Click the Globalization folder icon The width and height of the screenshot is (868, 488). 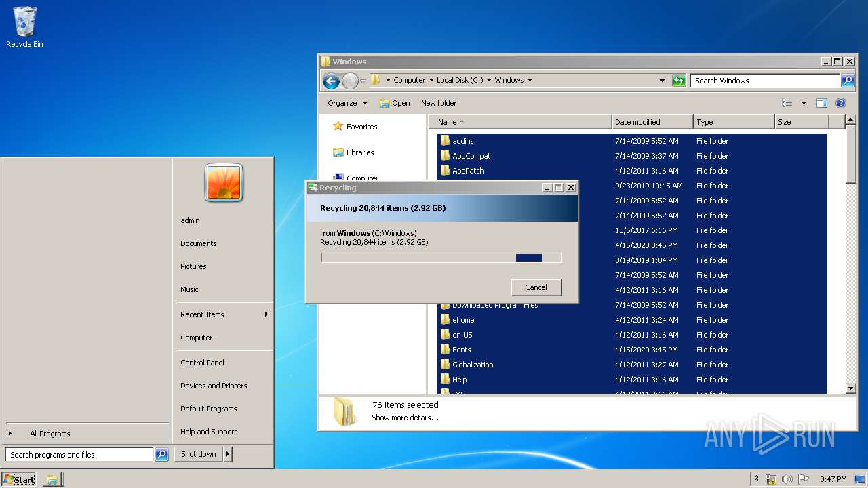[445, 365]
